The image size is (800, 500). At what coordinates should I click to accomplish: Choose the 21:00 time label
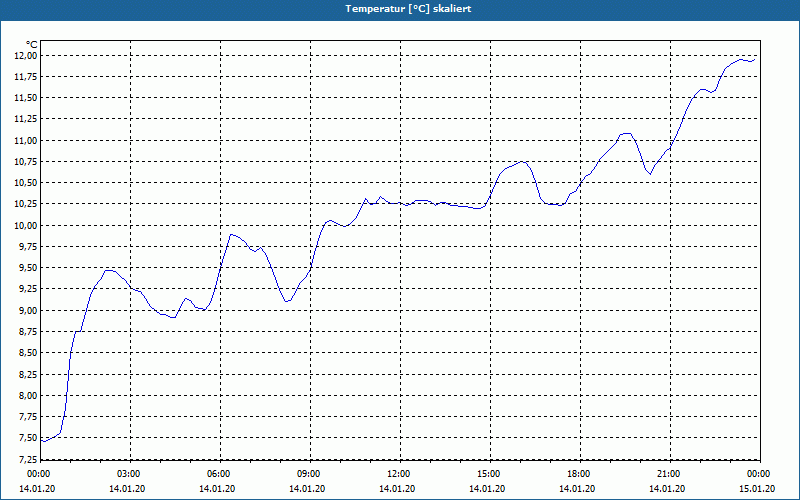tap(667, 474)
